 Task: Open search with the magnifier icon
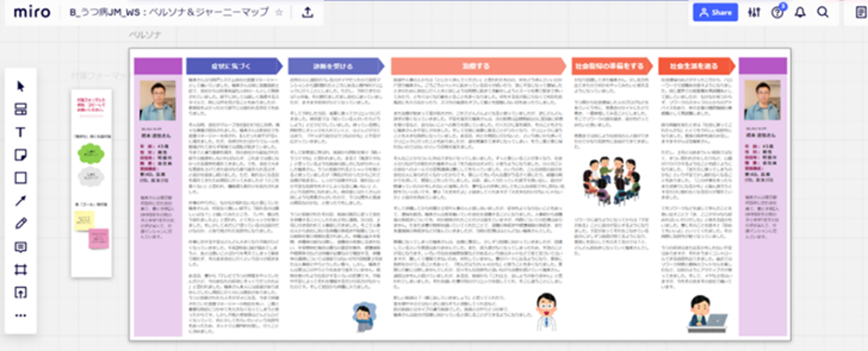coord(823,12)
